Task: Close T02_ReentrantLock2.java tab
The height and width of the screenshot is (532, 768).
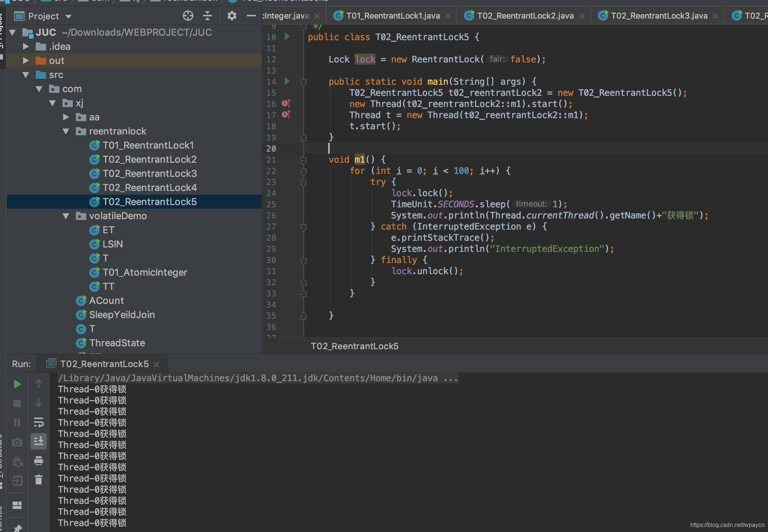Action: click(582, 16)
